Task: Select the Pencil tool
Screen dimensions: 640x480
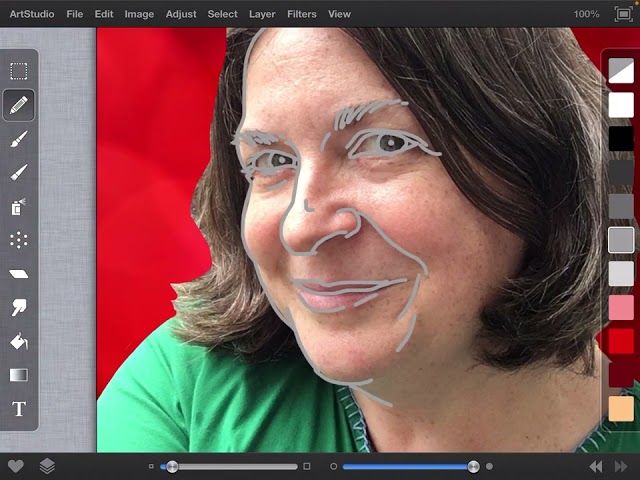Action: click(x=19, y=105)
